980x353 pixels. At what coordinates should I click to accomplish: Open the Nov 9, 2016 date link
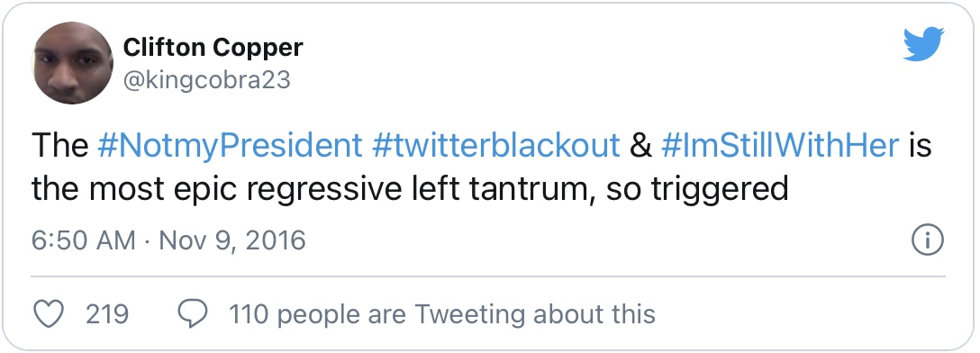point(232,241)
